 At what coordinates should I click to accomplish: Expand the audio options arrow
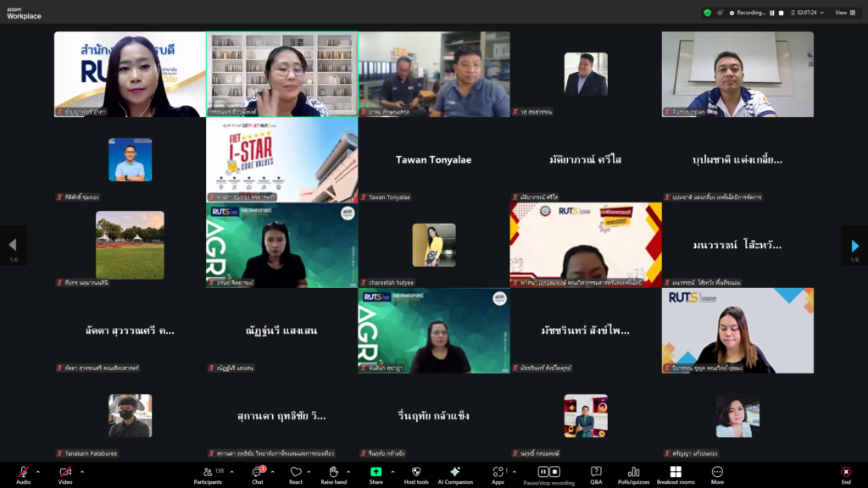[x=37, y=472]
